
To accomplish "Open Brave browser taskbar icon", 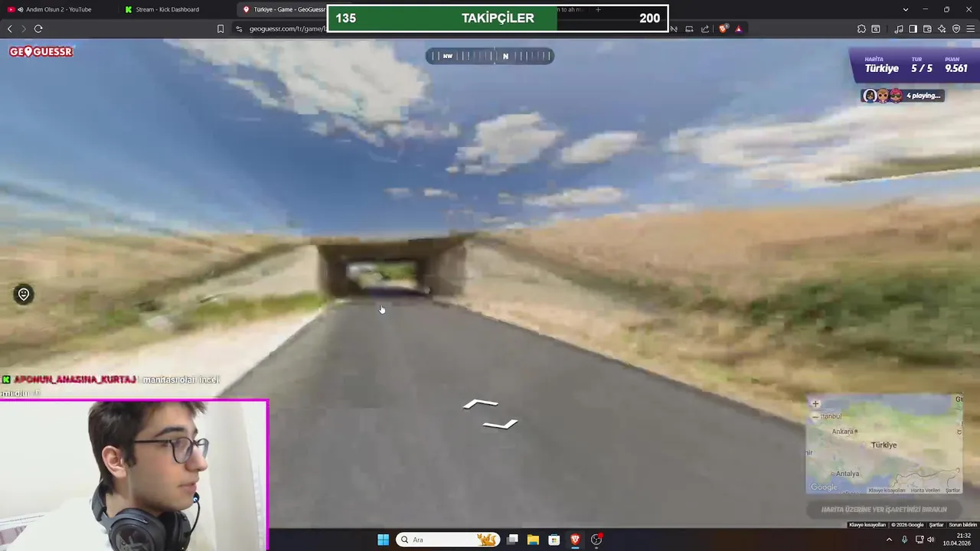I will click(575, 540).
